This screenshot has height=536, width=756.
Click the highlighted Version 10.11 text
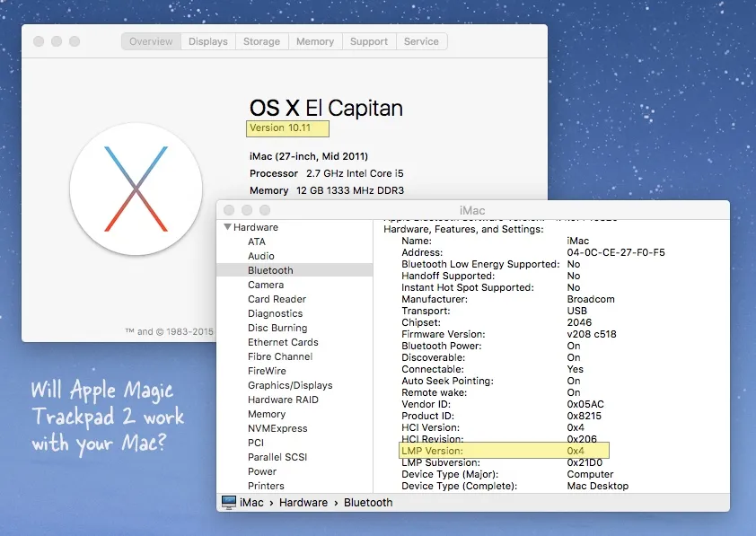point(286,128)
